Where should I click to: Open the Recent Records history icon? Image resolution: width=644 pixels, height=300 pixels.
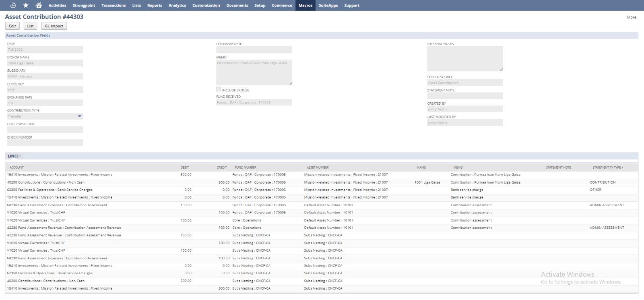click(x=13, y=5)
